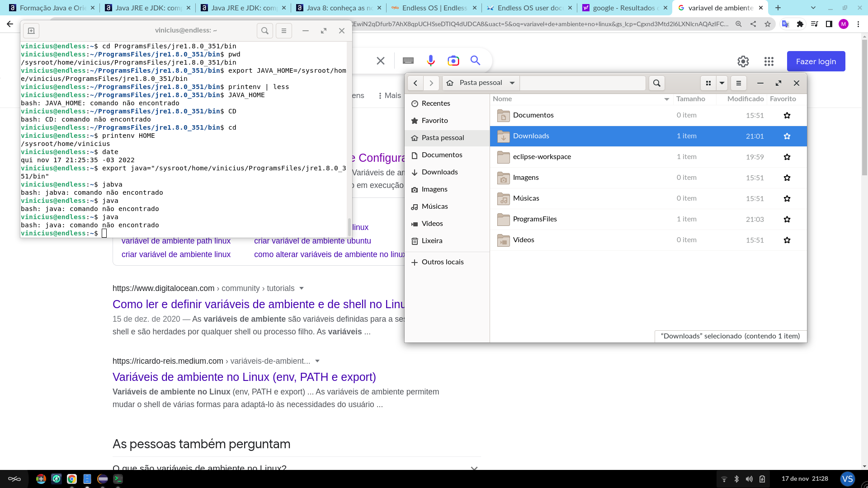The height and width of the screenshot is (488, 868).
Task: Select Recentes in file manager sidebar
Action: (x=447, y=103)
